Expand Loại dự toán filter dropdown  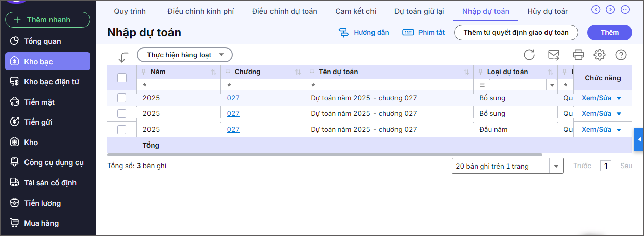point(551,85)
